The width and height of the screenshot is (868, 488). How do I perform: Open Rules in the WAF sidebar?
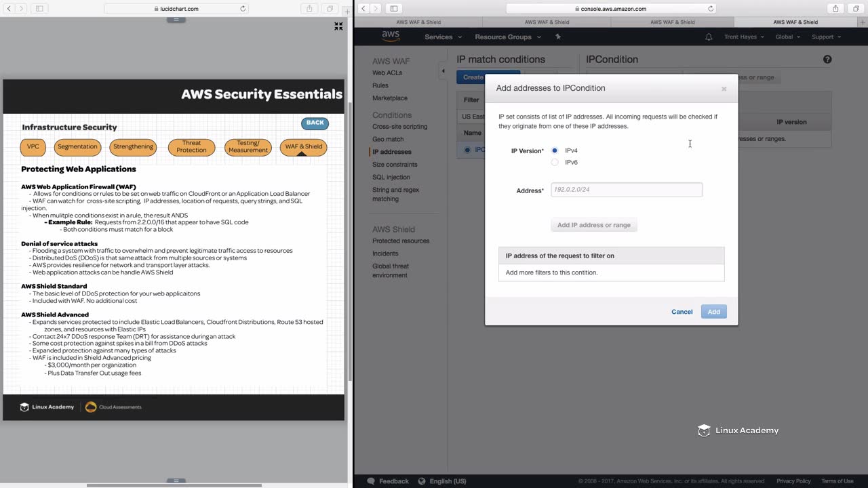(x=380, y=85)
